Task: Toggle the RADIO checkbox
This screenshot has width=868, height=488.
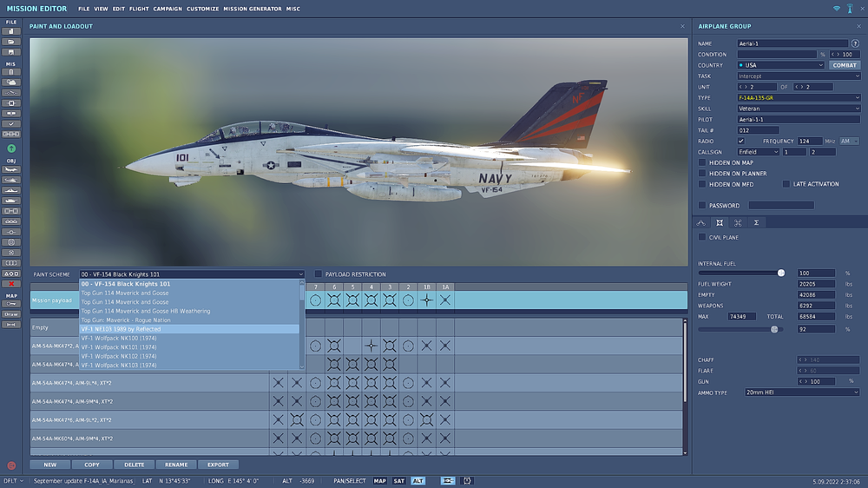Action: 740,142
